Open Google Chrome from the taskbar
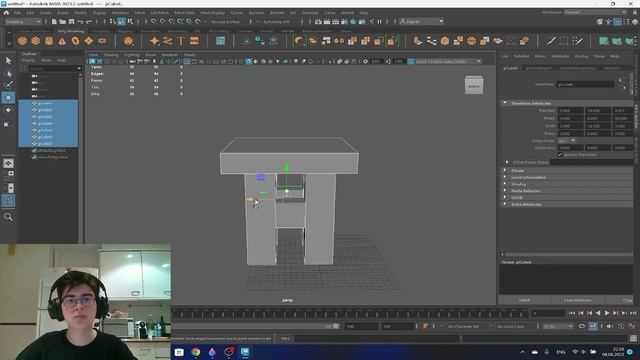 click(x=196, y=352)
